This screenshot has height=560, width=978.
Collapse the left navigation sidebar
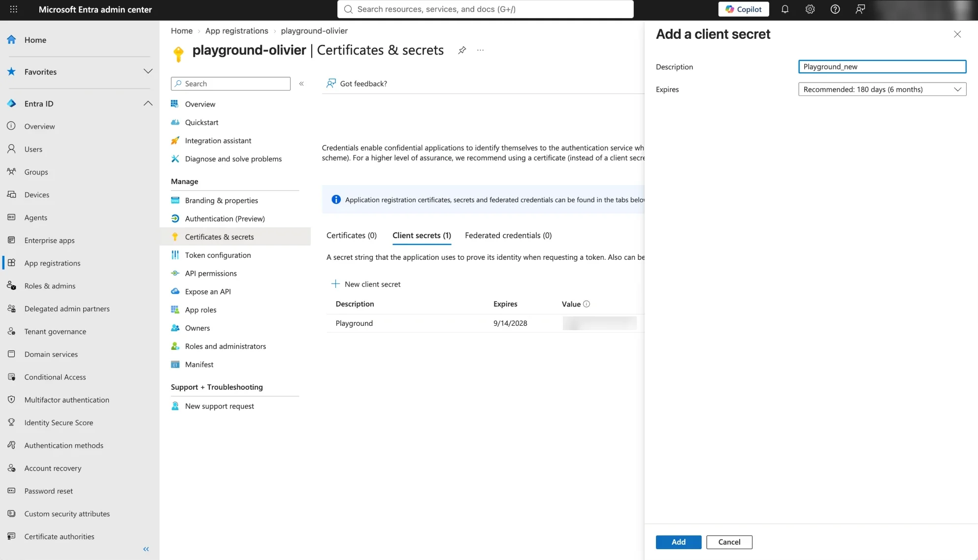(146, 549)
